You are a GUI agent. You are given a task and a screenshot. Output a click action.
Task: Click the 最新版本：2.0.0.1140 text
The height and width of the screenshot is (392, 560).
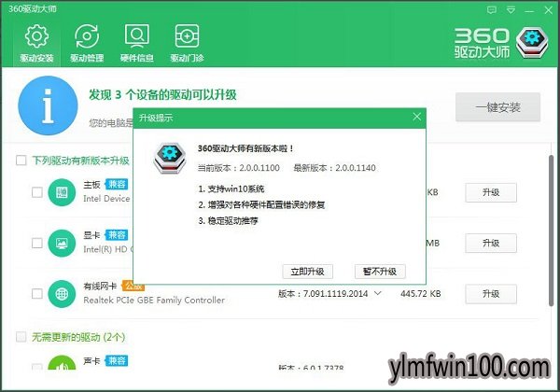tap(335, 168)
